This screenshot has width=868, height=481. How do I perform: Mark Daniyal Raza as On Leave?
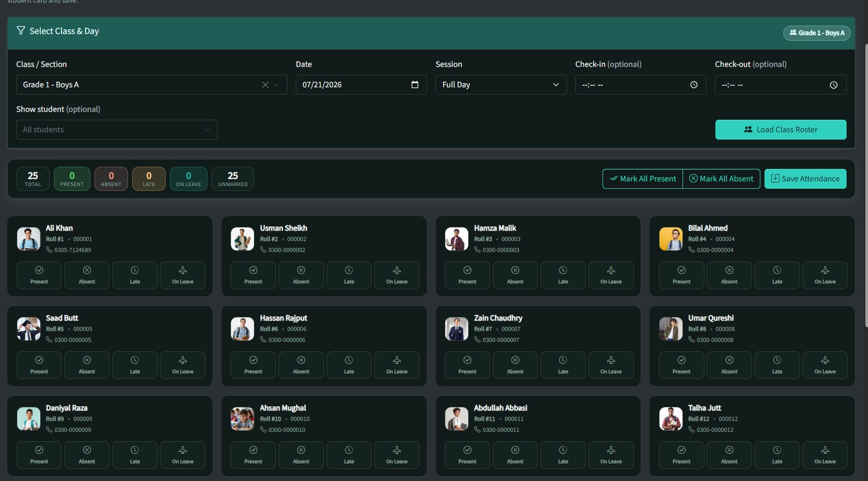(x=183, y=455)
